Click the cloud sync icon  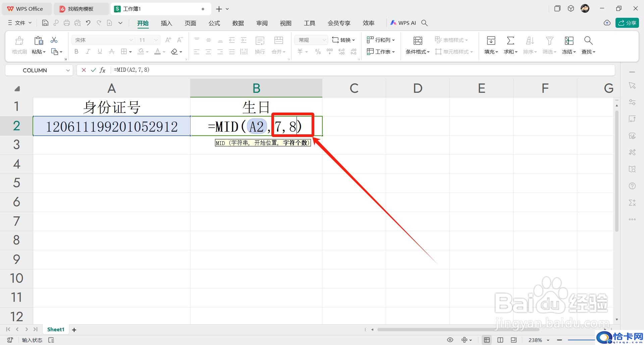tap(607, 23)
